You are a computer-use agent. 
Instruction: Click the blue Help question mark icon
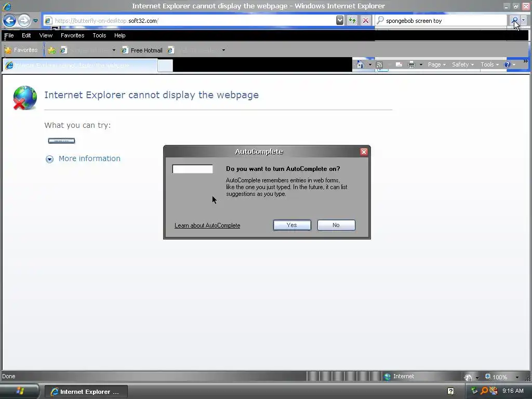tap(507, 64)
